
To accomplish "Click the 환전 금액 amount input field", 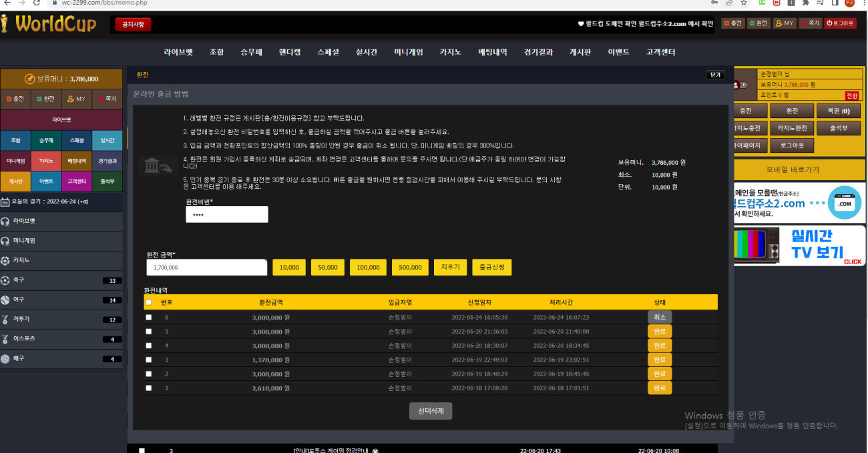I will [207, 268].
